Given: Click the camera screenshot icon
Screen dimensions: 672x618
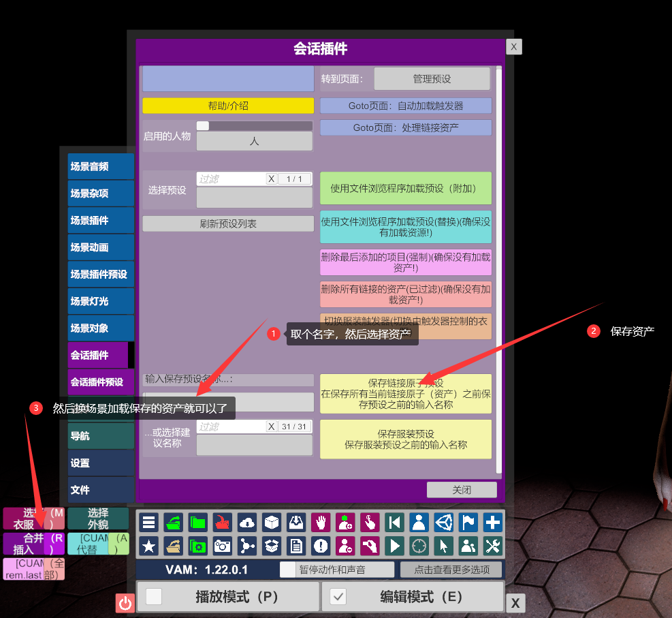Looking at the screenshot, I should [222, 546].
